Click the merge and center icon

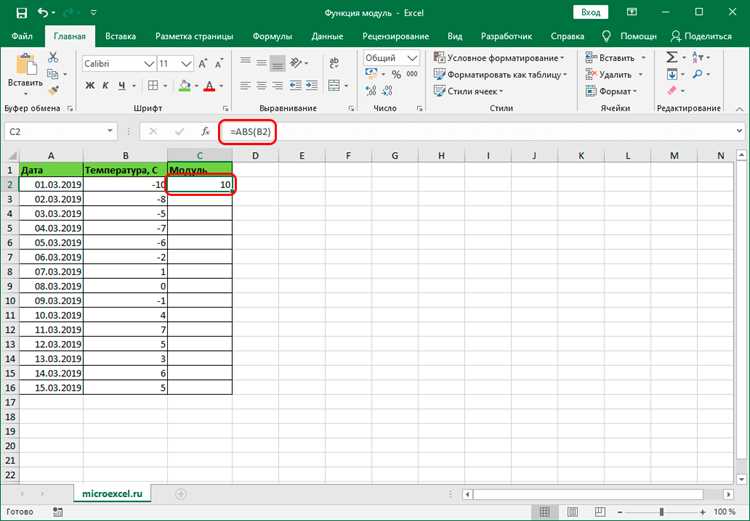pos(334,86)
